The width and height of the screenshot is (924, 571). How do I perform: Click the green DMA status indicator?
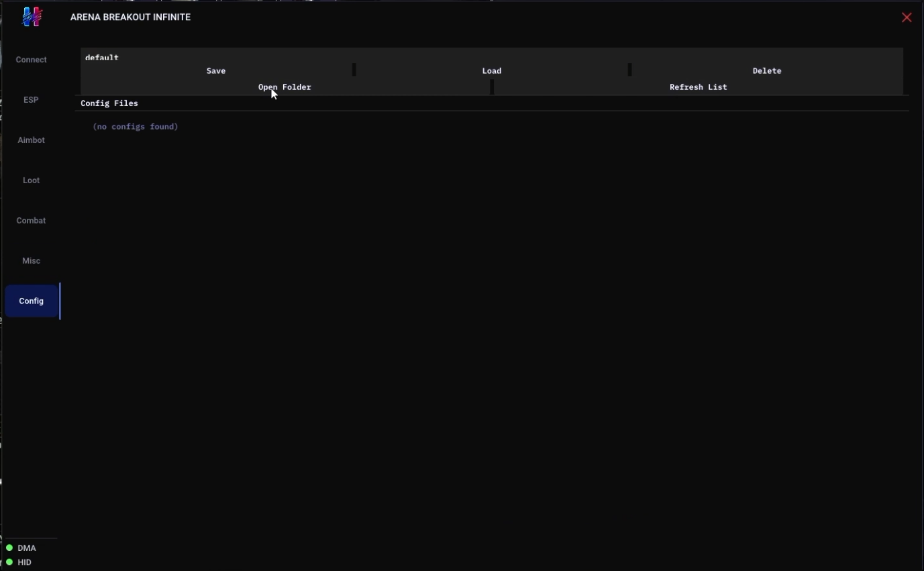9,548
